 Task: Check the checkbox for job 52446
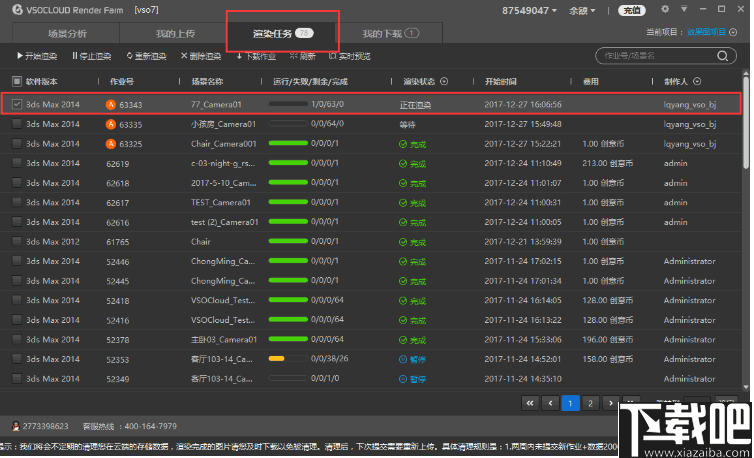tap(17, 261)
